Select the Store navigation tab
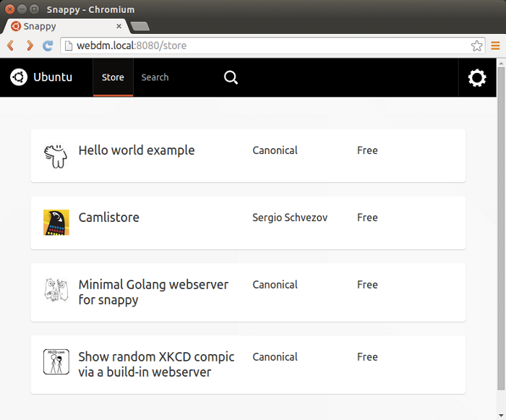Screen dimensions: 506x420 click(x=113, y=77)
